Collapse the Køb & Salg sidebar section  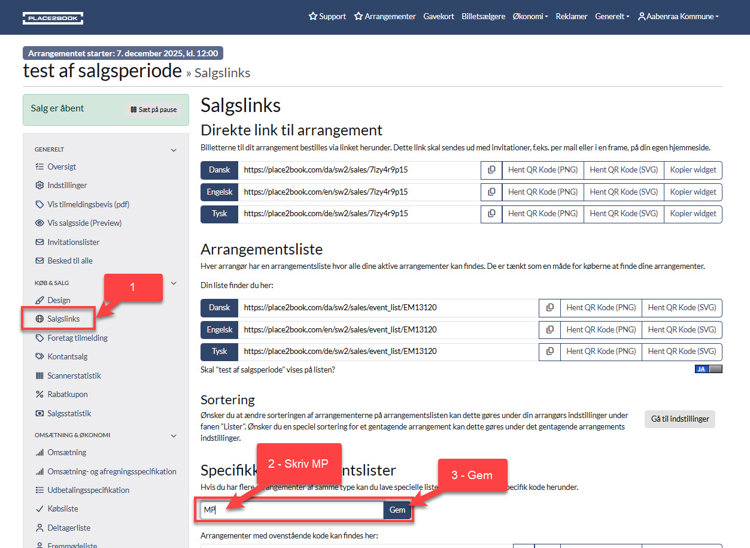(174, 283)
